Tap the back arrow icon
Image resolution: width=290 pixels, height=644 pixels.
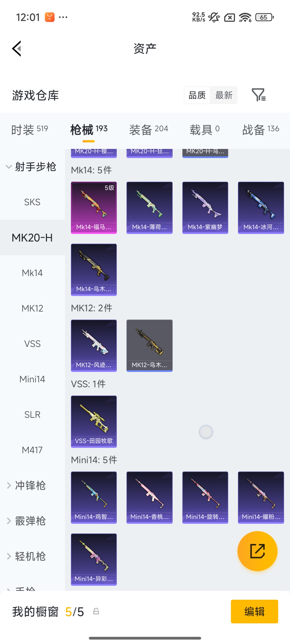[17, 49]
